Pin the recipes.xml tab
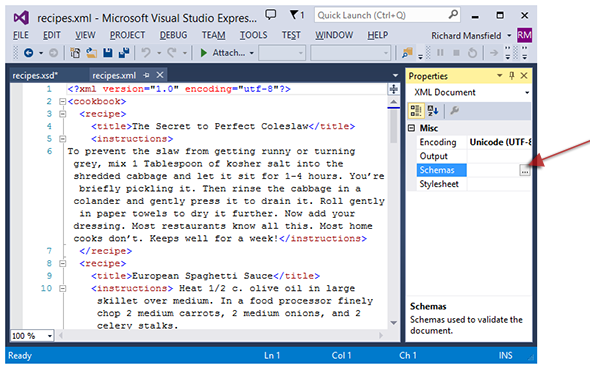Image resolution: width=590 pixels, height=371 pixels. pos(146,75)
